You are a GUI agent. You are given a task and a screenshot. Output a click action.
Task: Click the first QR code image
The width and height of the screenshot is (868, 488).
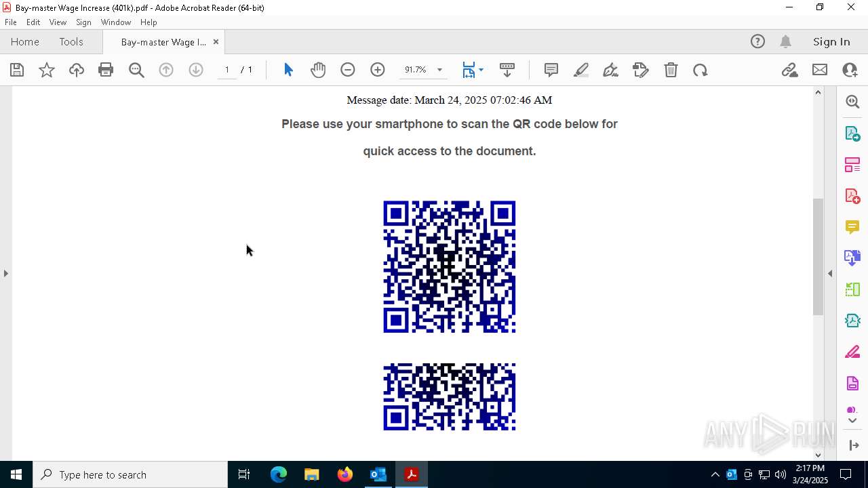tap(450, 266)
